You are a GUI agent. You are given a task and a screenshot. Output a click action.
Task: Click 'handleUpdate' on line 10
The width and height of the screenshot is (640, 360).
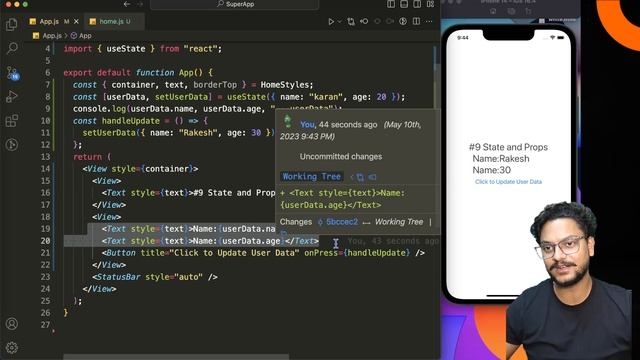pos(131,121)
